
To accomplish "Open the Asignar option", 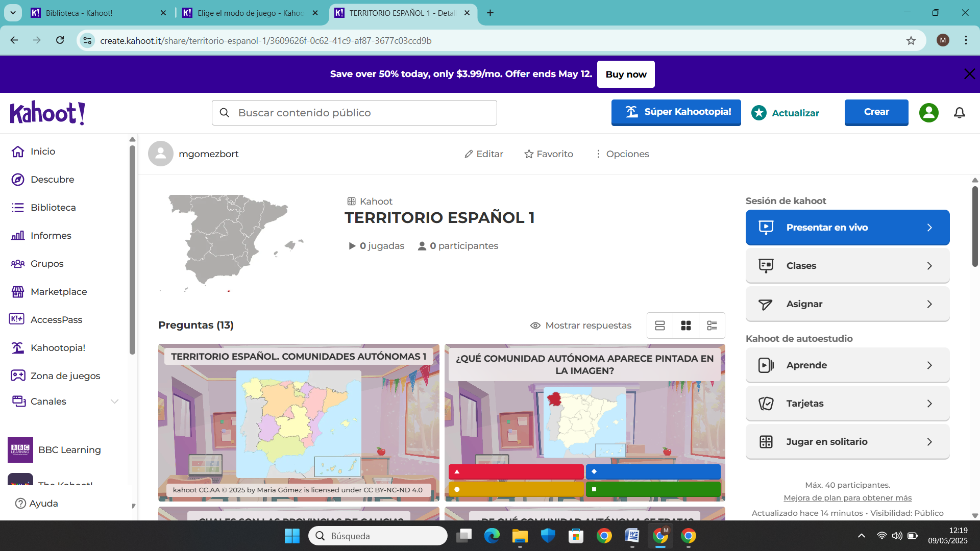I will [847, 304].
